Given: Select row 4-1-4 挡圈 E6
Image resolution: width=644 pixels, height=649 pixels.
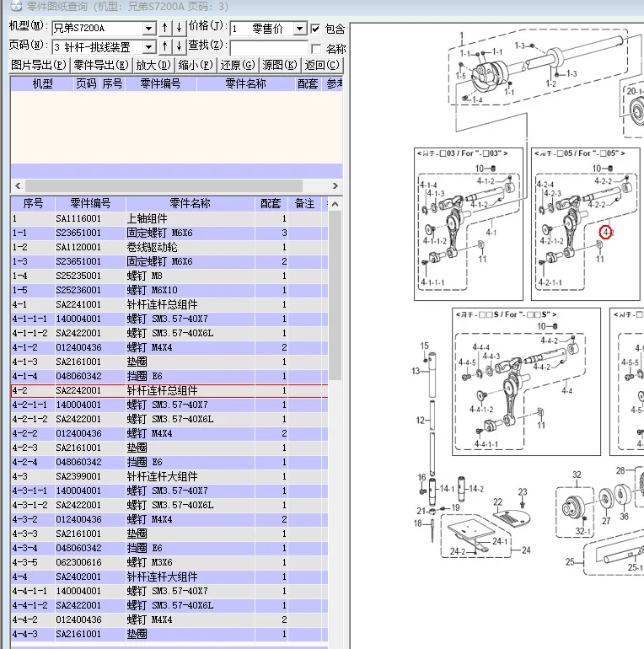Looking at the screenshot, I should 169,376.
